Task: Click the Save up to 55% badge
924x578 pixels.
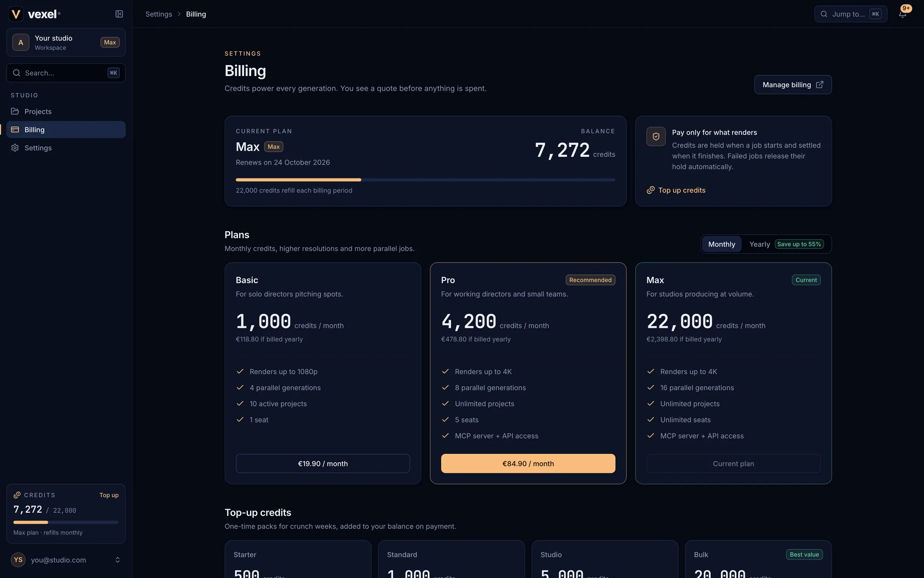Action: 799,244
